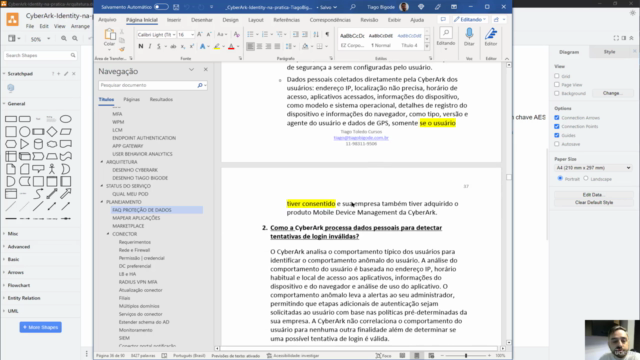Enable the Autosave checkbox

557,144
